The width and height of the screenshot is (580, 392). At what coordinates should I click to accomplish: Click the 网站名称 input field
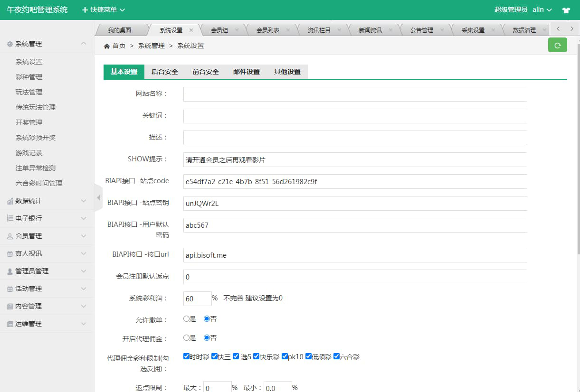tap(355, 94)
